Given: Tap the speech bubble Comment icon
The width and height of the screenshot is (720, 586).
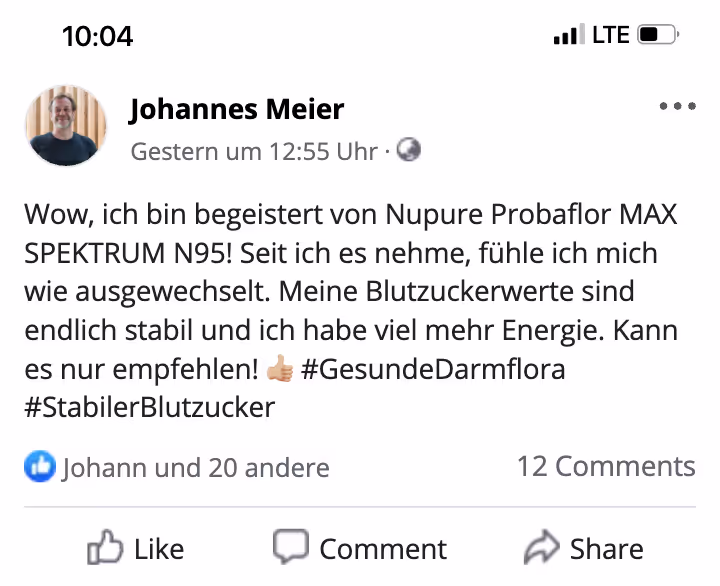Looking at the screenshot, I should (x=290, y=547).
